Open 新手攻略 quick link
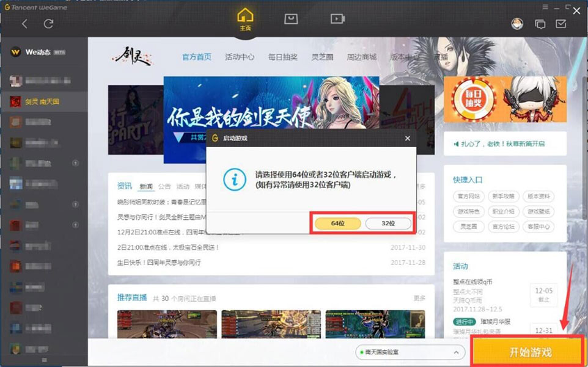Viewport: 588px width, 367px height. pos(504,196)
